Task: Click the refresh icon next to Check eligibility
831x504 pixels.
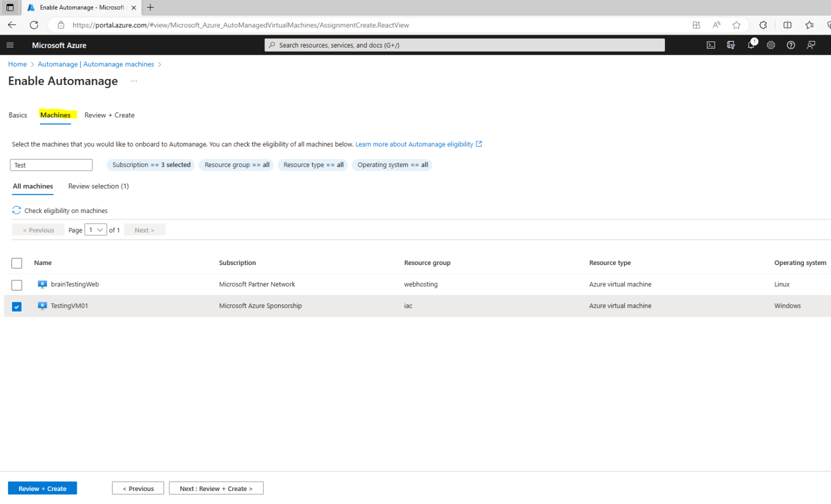Action: pos(16,210)
